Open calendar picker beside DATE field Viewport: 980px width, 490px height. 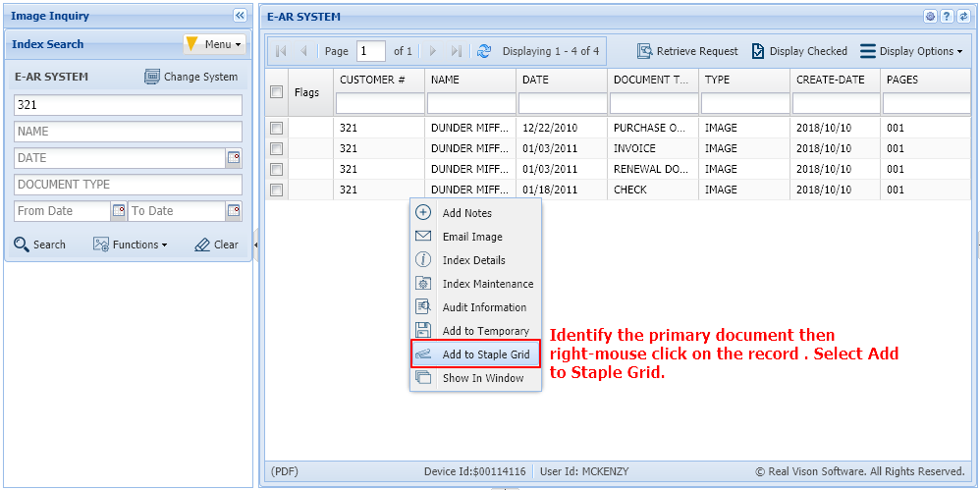[234, 158]
